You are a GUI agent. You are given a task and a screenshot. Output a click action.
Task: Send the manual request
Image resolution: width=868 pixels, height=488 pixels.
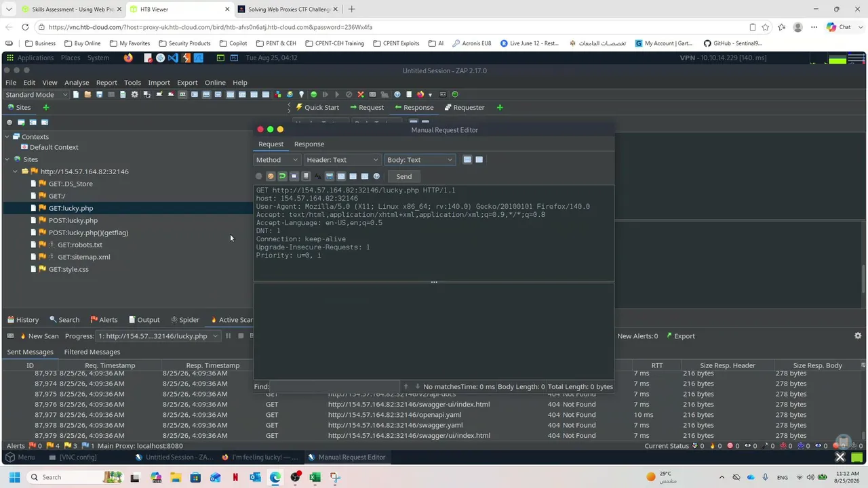coord(404,176)
